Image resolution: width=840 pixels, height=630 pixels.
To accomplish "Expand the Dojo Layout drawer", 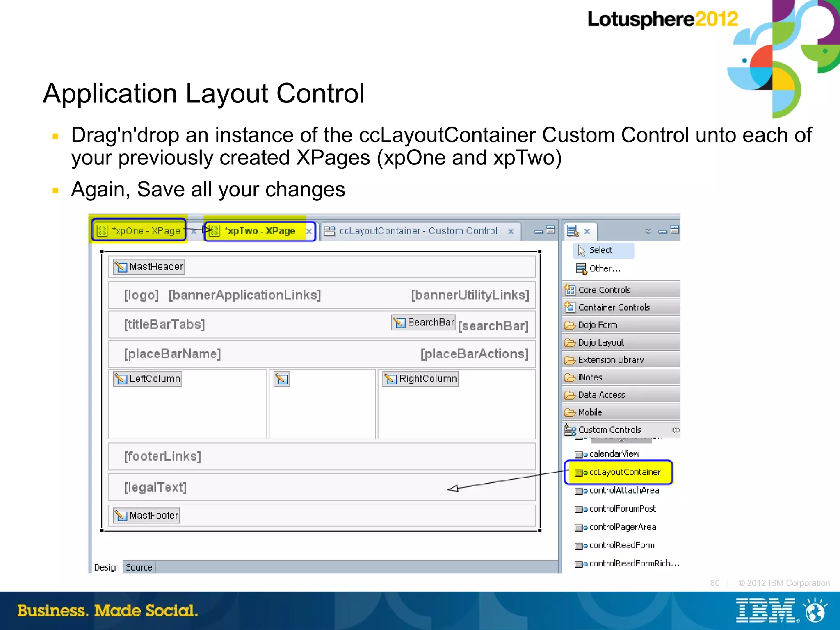I will (x=621, y=342).
